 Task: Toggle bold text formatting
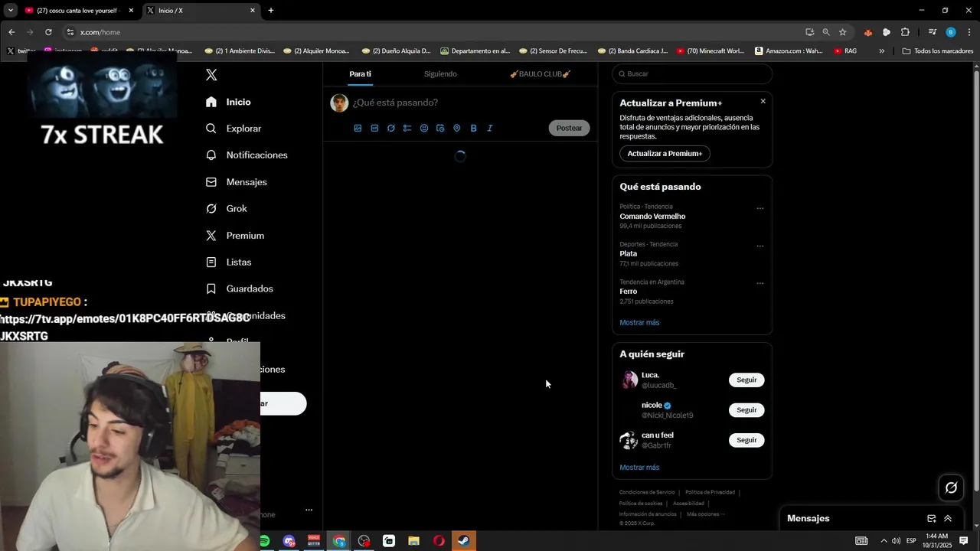click(x=473, y=129)
